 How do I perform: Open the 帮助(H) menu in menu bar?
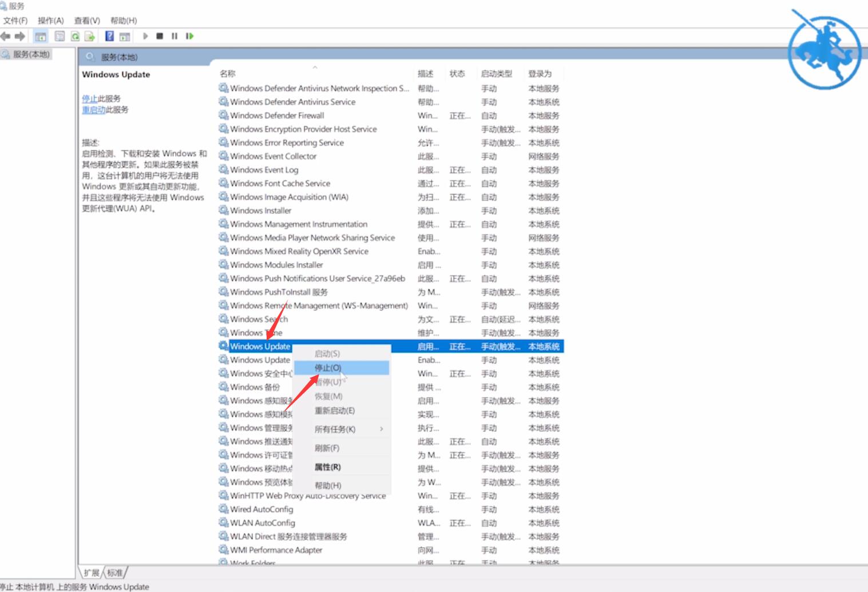click(x=124, y=21)
